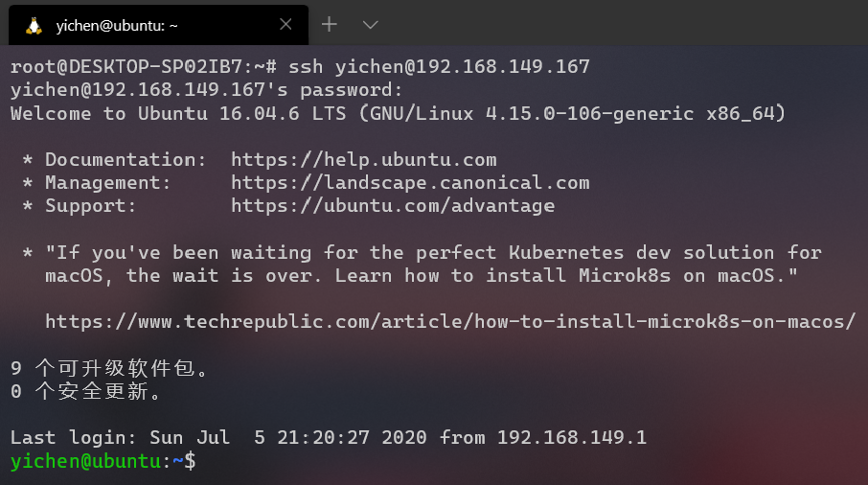Open the landscape.canonical.com management link
The width and height of the screenshot is (868, 485).
click(410, 183)
